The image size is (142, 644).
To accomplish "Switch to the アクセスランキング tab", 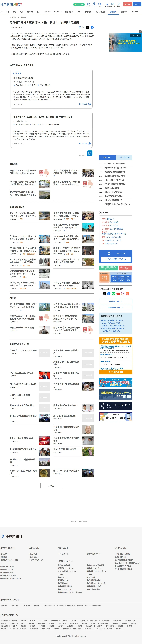I will [124, 158].
